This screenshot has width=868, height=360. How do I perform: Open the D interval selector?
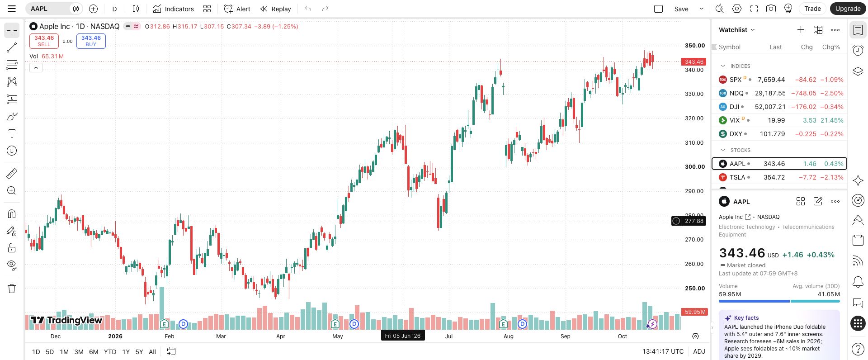114,9
